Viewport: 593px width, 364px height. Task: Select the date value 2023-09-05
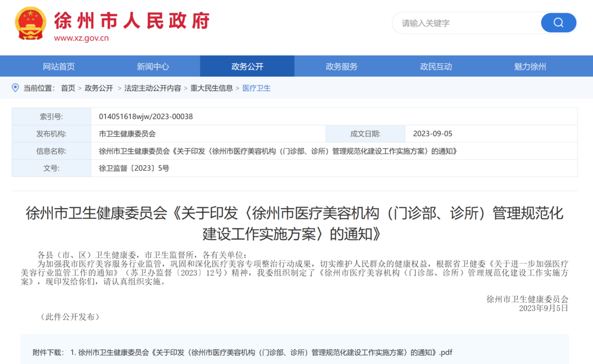[433, 134]
